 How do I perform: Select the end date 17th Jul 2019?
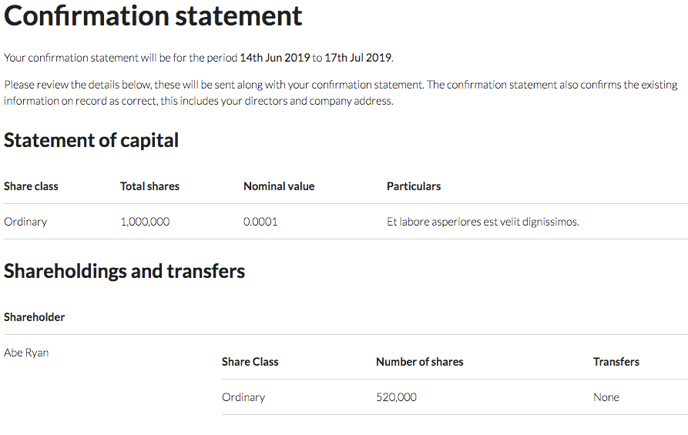click(358, 58)
